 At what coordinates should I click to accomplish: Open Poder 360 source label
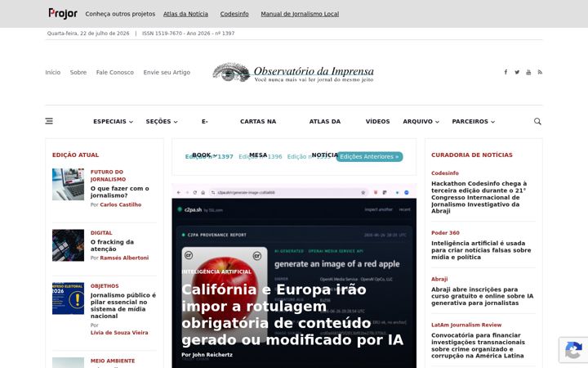coord(446,233)
